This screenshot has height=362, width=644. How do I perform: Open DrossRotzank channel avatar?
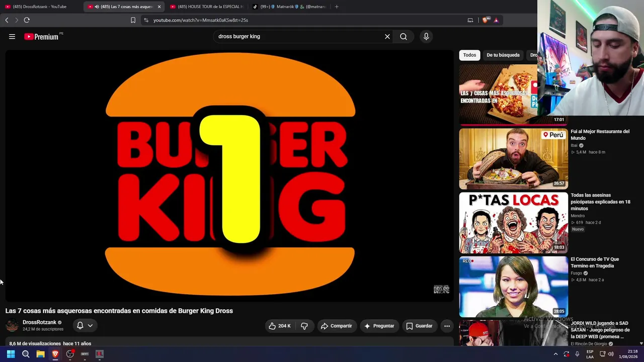(12, 325)
